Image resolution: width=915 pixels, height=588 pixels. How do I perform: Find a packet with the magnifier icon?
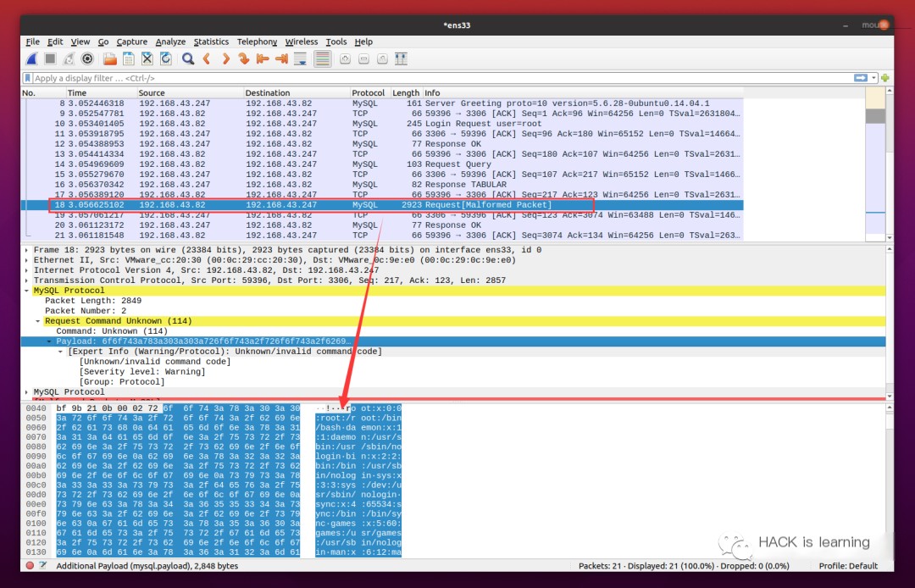click(188, 59)
